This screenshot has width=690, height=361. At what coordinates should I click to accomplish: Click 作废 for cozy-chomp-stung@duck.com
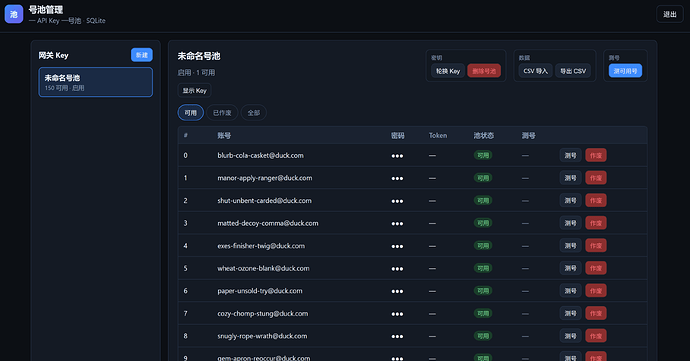click(596, 313)
